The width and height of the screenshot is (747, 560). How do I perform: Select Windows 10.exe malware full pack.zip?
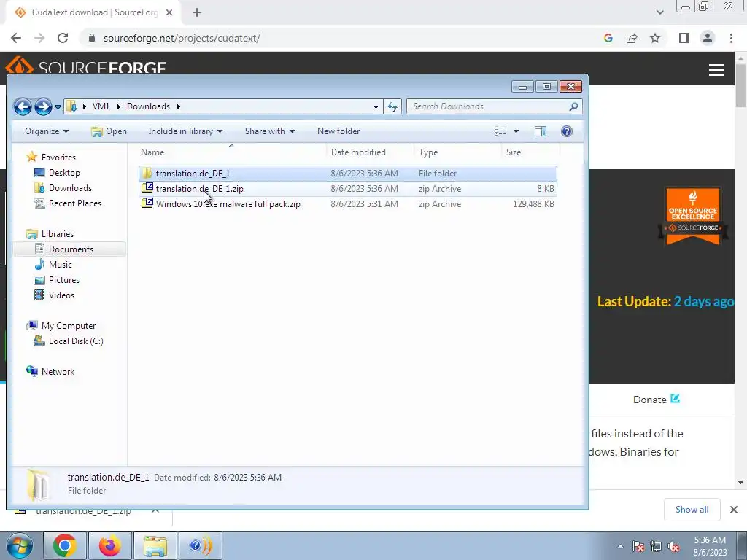[x=348, y=204]
